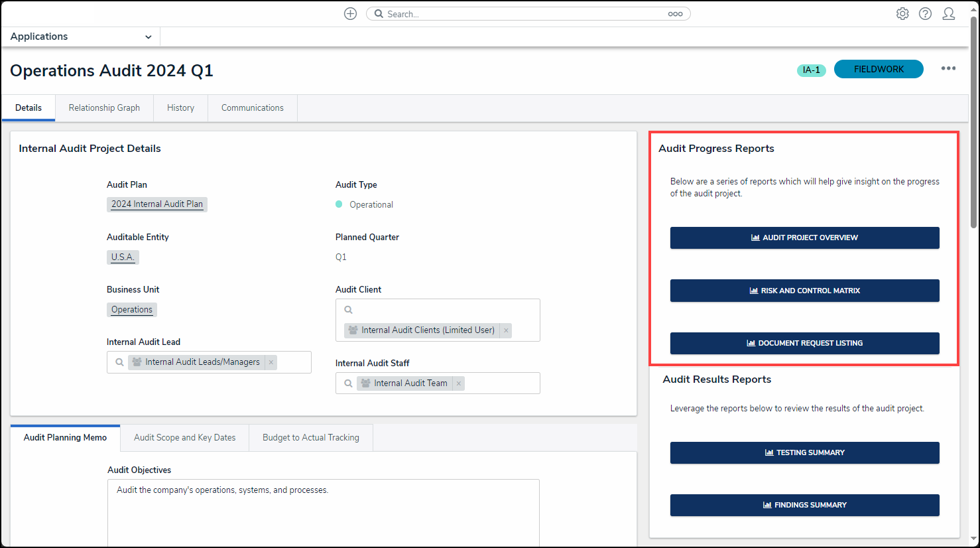Follow the 2024 Internal Audit Plan link
Viewport: 980px width, 548px height.
(x=157, y=204)
